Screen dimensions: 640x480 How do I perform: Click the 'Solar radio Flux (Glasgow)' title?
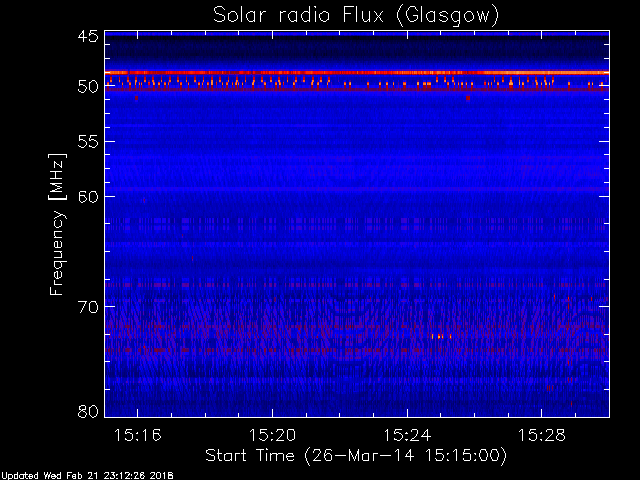point(356,16)
